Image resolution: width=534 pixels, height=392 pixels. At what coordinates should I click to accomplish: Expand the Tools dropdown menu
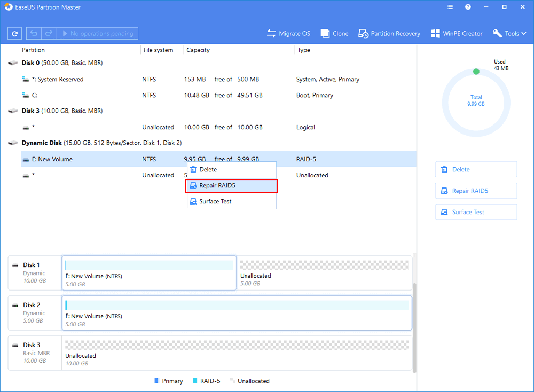pyautogui.click(x=509, y=33)
